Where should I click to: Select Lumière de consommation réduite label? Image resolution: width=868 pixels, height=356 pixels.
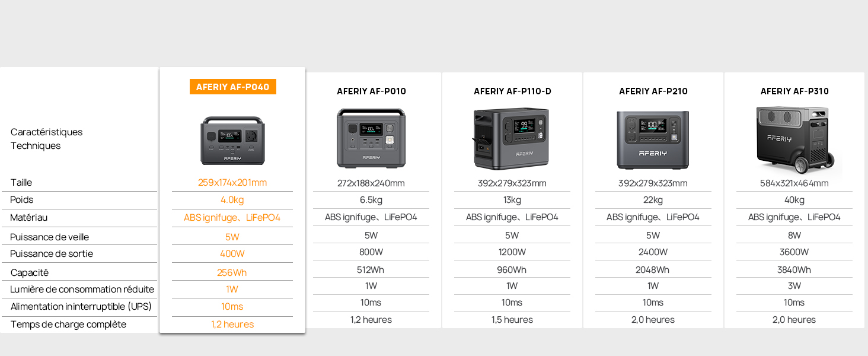[x=82, y=290]
